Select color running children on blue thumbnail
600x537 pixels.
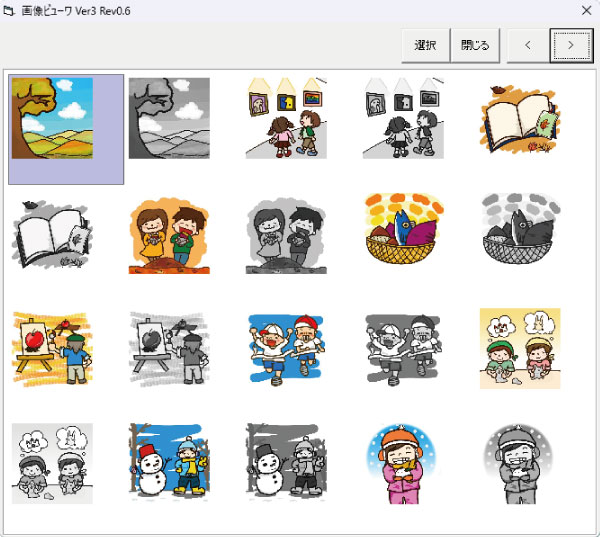(x=287, y=348)
